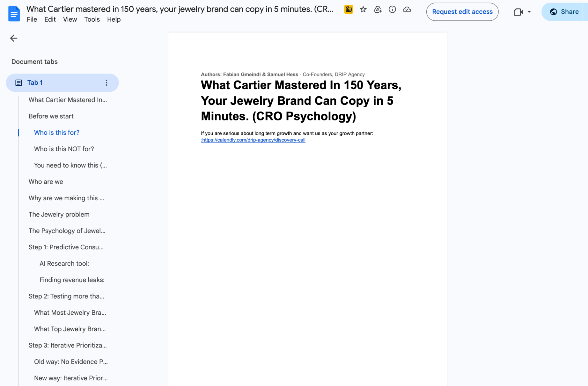Open 'What Most Jewelry Bra...' outline heading

coord(70,313)
